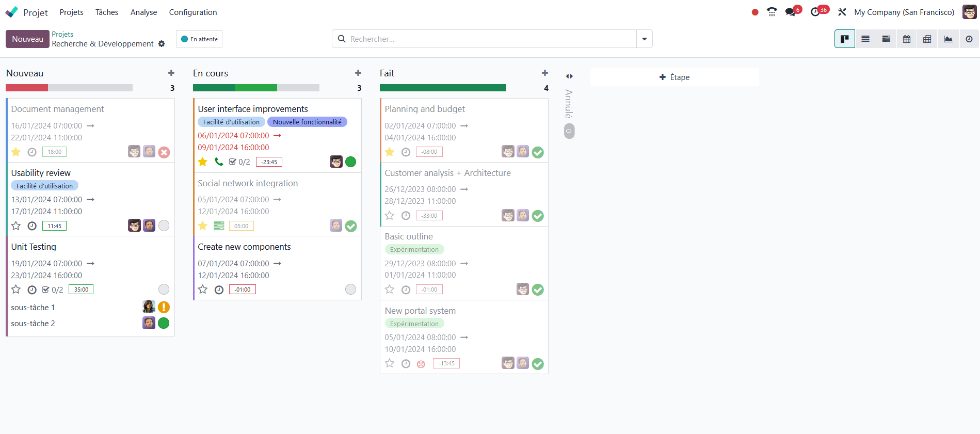Switch to Kanban view

pyautogui.click(x=845, y=39)
